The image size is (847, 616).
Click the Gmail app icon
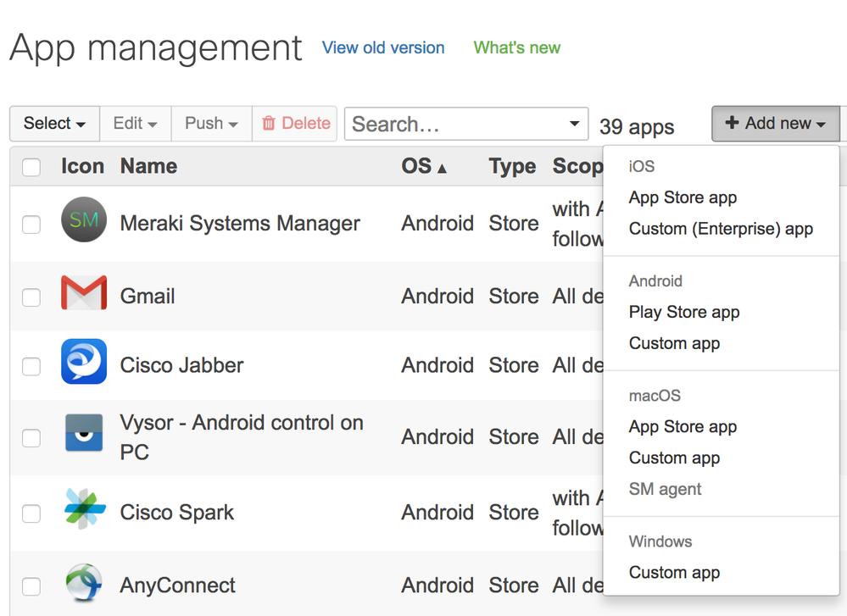pyautogui.click(x=84, y=292)
